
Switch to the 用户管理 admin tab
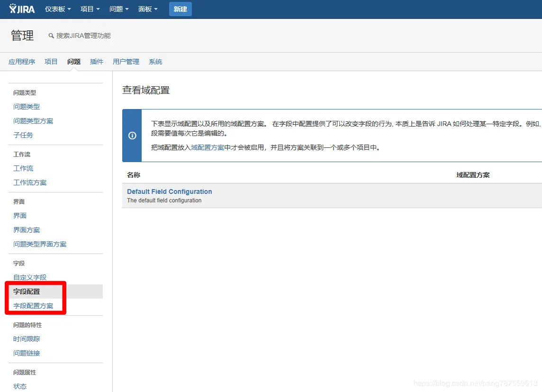point(126,62)
